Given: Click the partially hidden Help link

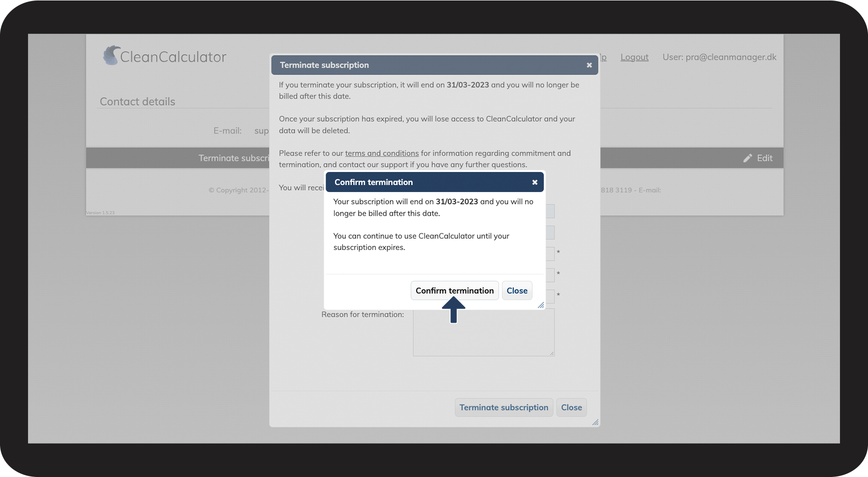Looking at the screenshot, I should [x=603, y=57].
